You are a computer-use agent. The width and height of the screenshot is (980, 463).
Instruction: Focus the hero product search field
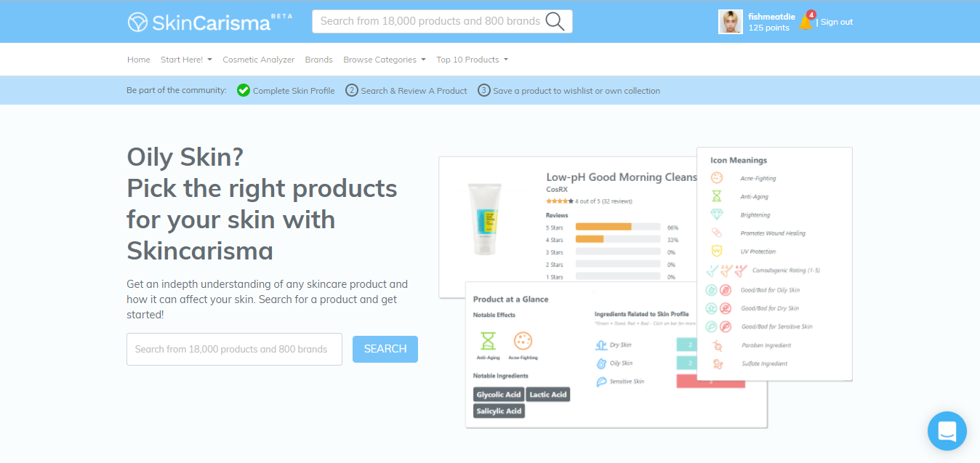234,349
